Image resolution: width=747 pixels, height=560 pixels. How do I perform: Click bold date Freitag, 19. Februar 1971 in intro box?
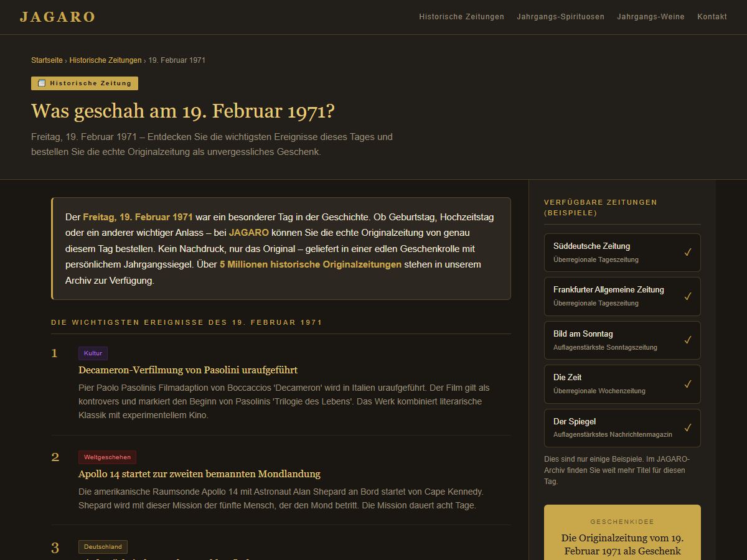tap(138, 217)
